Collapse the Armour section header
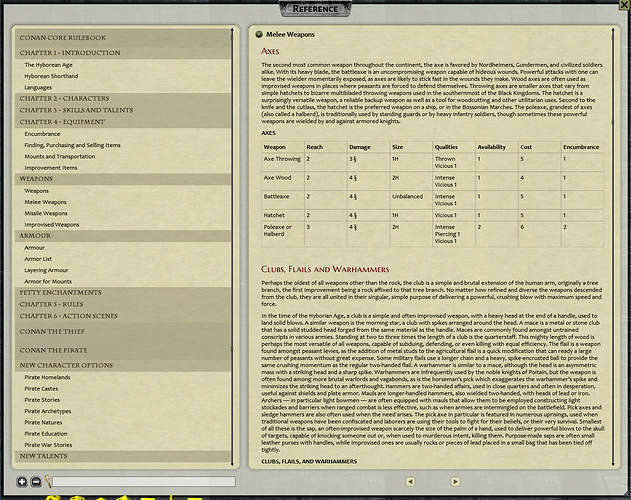This screenshot has height=500, width=631. [x=123, y=236]
